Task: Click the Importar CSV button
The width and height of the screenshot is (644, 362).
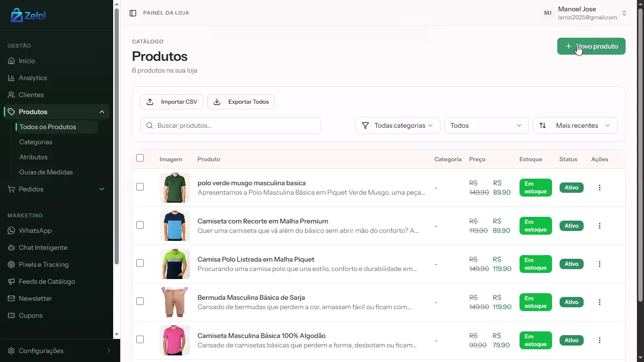Action: coord(172,102)
